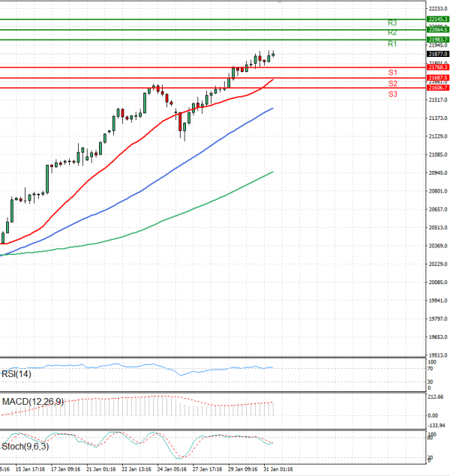Click the last candlestick on the chart
Viewport: 450px width, 476px height.
273,54
